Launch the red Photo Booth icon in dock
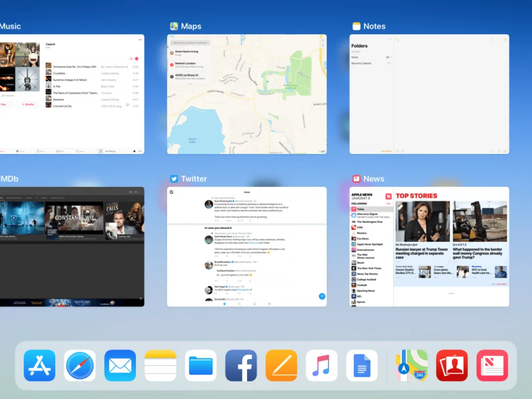 pos(452,365)
